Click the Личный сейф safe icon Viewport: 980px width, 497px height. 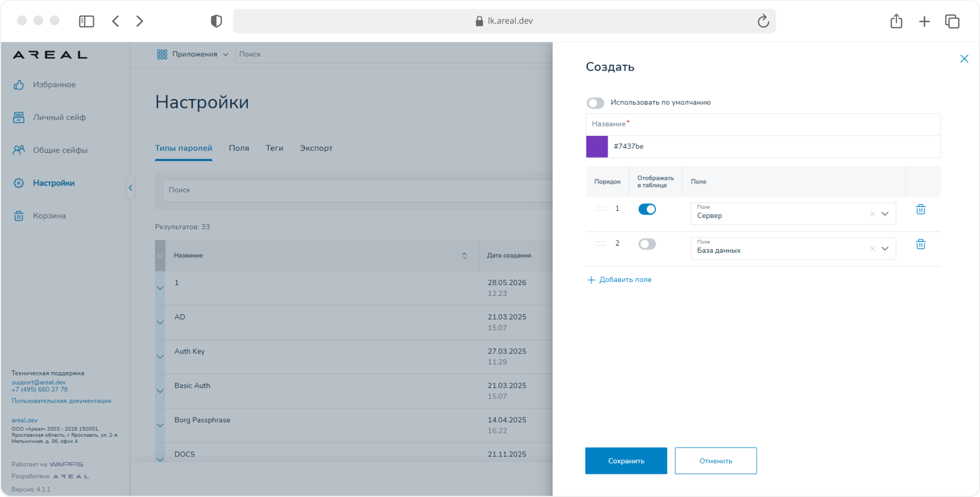click(19, 118)
